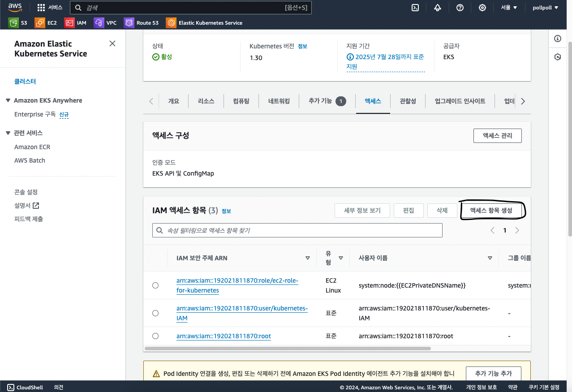Switch to 네트워킹 tab
This screenshot has width=572, height=392.
pos(279,101)
